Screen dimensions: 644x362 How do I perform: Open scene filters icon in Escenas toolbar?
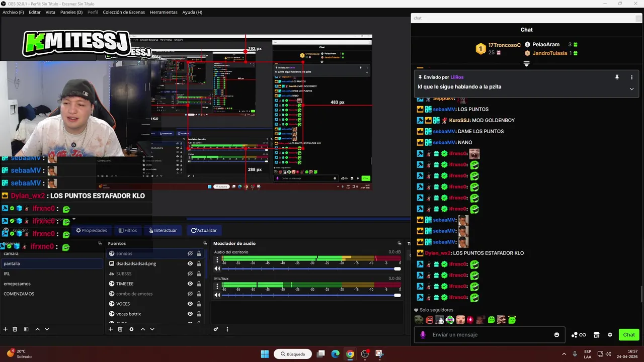pyautogui.click(x=26, y=329)
